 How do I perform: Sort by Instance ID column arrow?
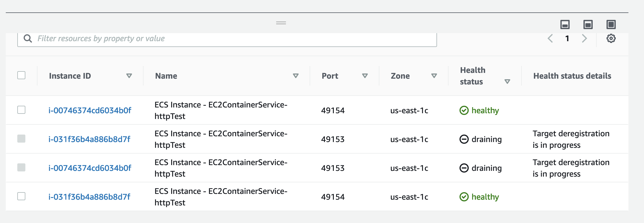[x=129, y=76]
